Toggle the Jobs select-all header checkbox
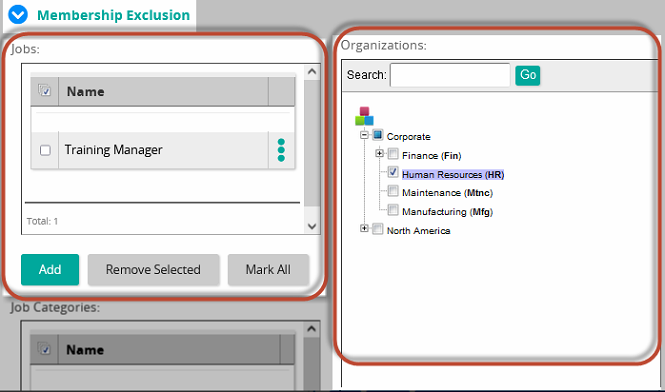 [x=45, y=90]
